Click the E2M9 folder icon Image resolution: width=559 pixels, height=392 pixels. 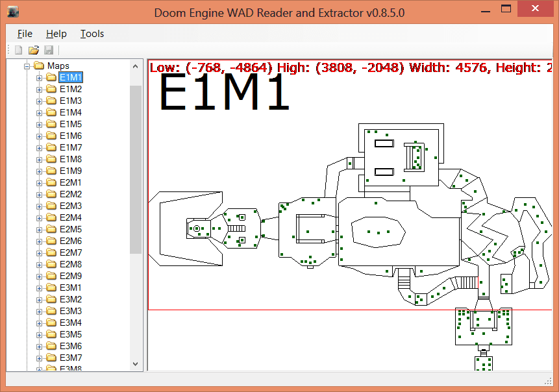coord(51,276)
